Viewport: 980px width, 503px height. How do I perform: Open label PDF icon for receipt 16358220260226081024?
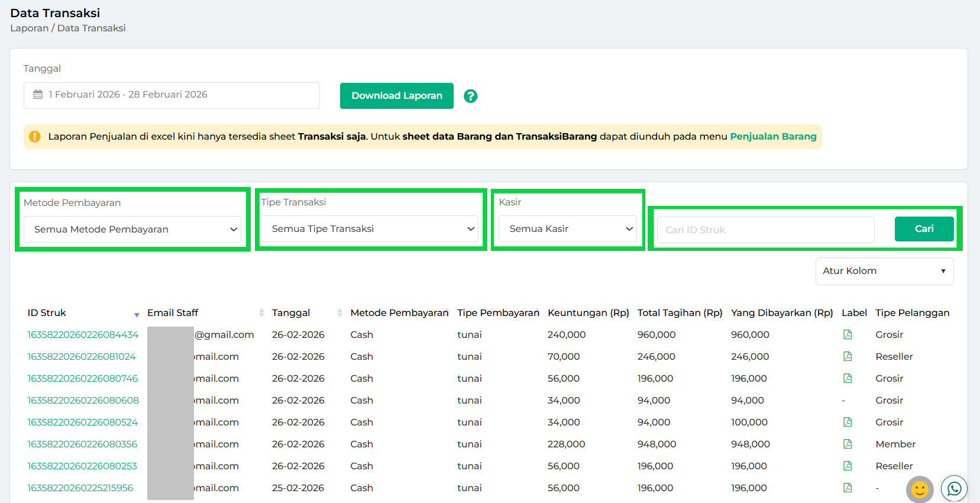coord(848,357)
